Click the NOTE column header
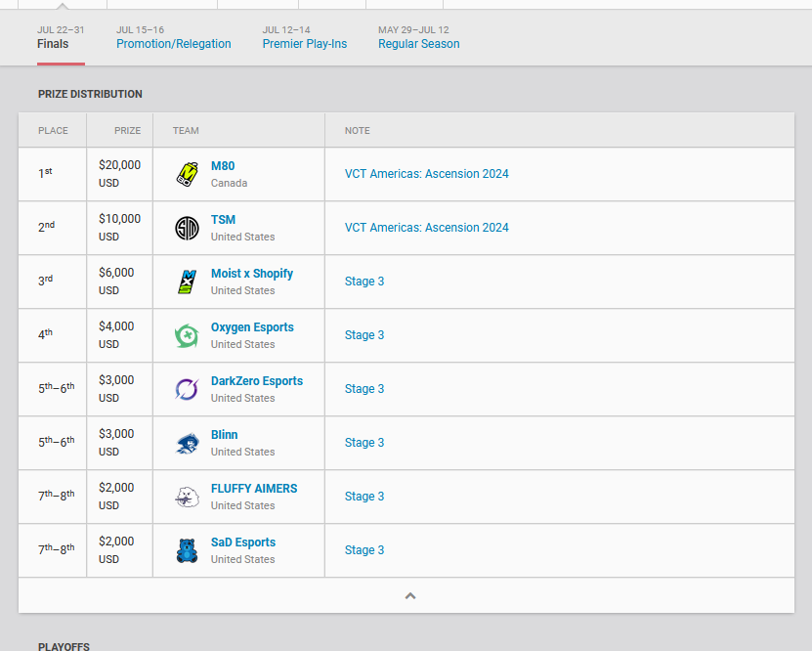The height and width of the screenshot is (651, 812). (x=358, y=131)
